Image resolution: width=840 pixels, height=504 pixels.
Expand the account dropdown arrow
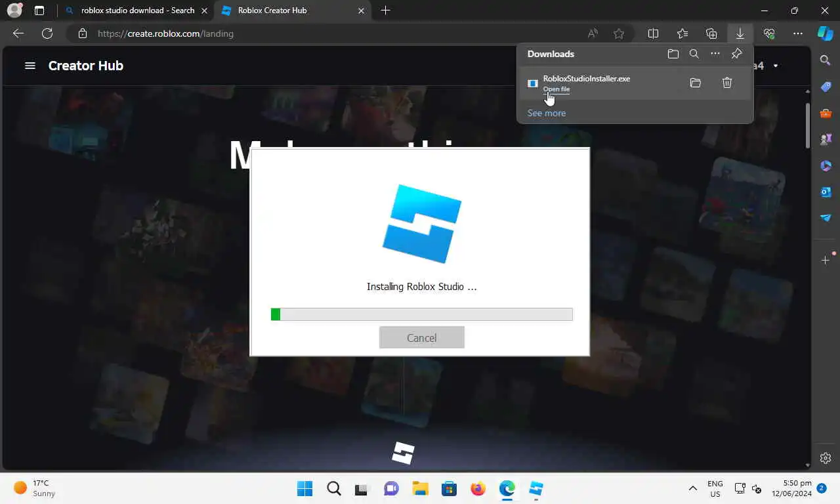click(x=776, y=66)
